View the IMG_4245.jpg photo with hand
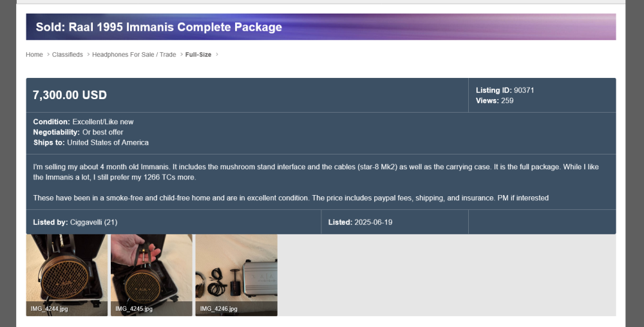 151,275
